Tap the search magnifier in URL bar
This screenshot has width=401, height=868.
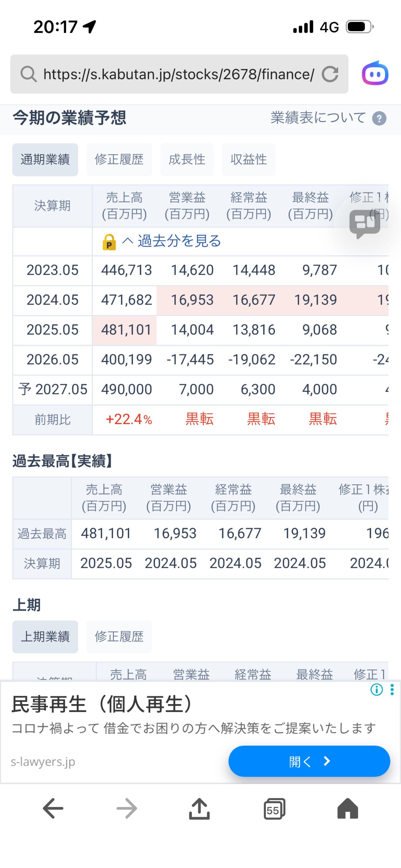28,74
